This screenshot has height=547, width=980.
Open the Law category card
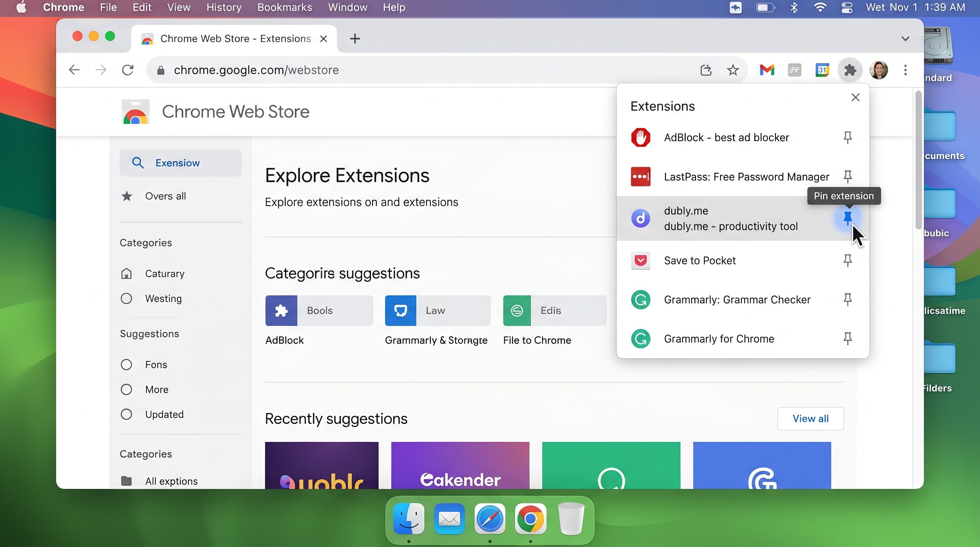pos(438,311)
